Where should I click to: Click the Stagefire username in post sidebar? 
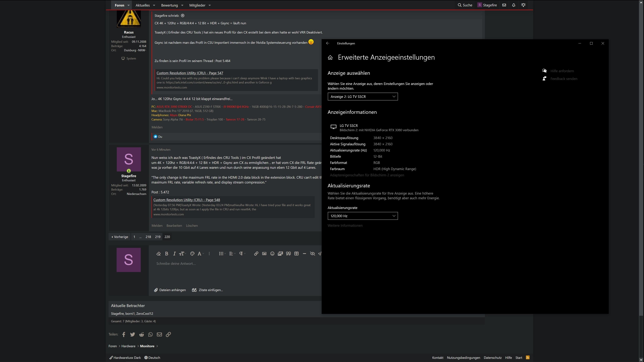point(129,176)
